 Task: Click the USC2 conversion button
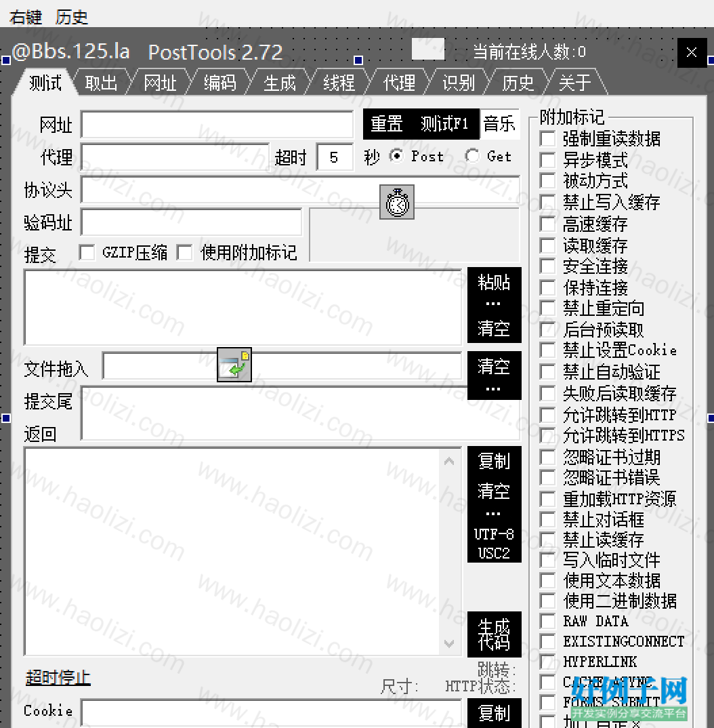coord(494,553)
